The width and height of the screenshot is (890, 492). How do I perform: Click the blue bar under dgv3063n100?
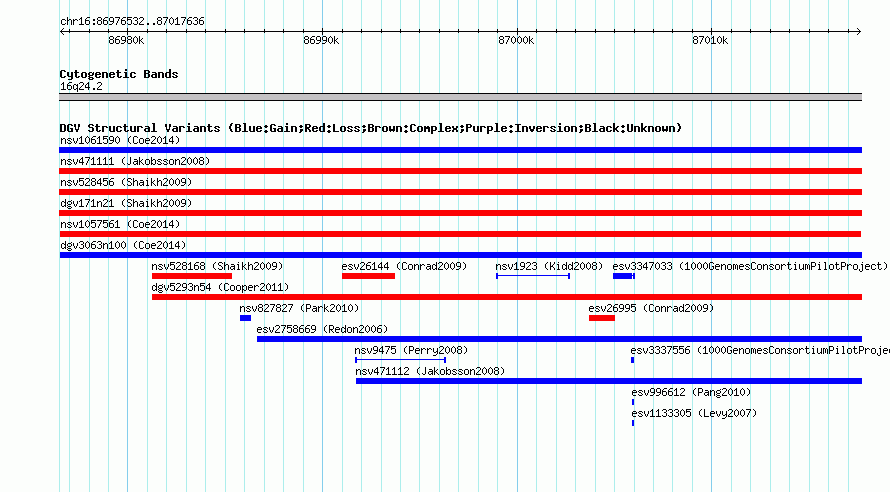coord(460,255)
